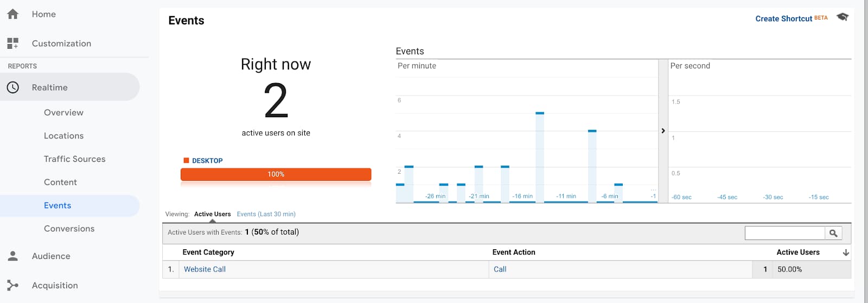Image resolution: width=868 pixels, height=303 pixels.
Task: Sort by Active Users column header
Action: tap(798, 252)
